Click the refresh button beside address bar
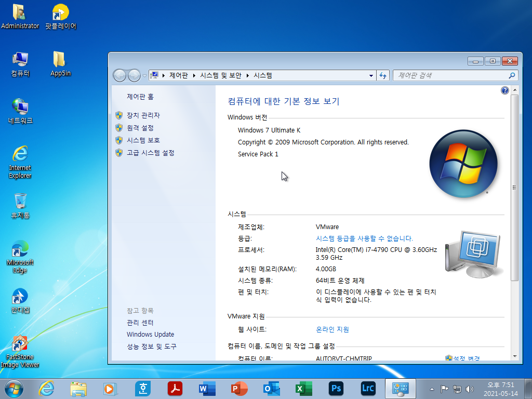 click(x=383, y=75)
